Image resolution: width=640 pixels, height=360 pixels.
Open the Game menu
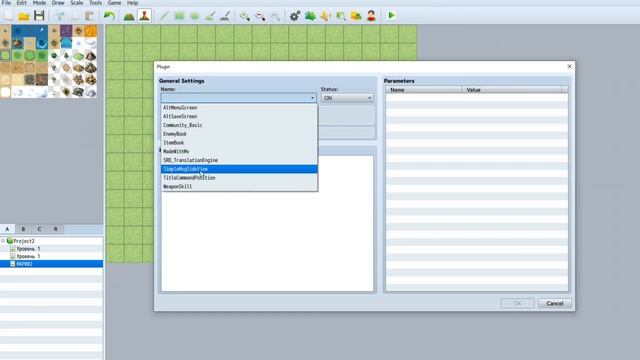pos(114,3)
